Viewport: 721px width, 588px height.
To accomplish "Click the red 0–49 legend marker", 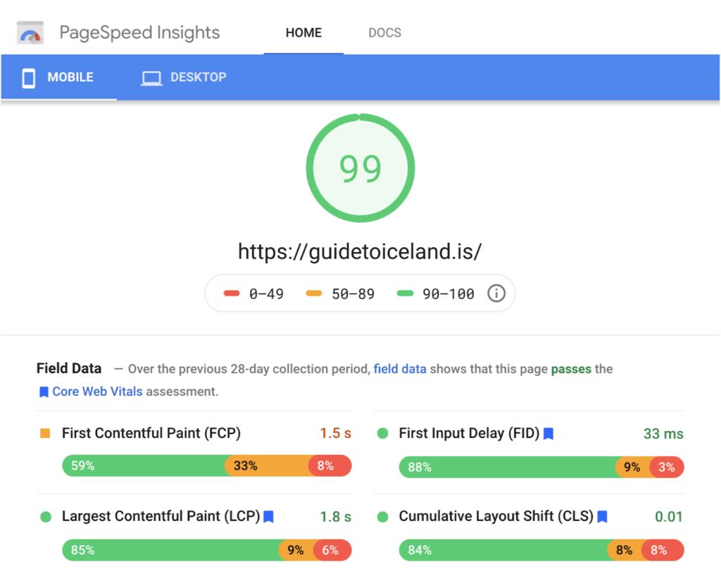I will click(x=231, y=294).
